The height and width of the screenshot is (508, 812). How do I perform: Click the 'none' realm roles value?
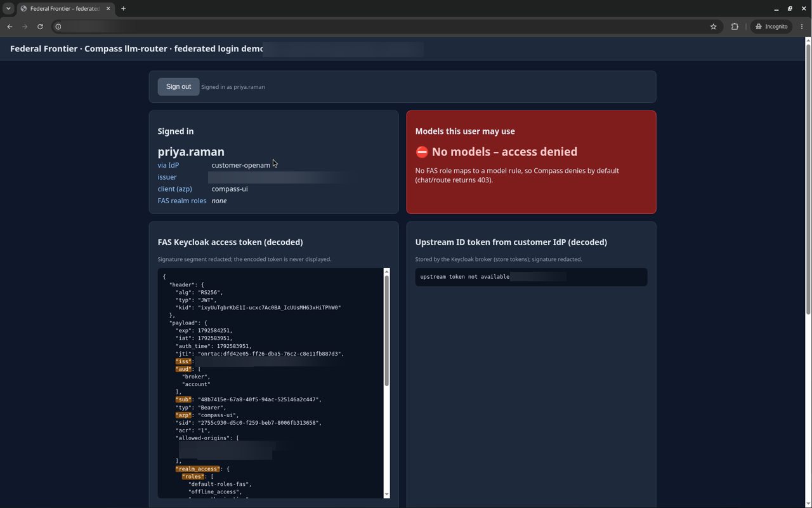pos(219,201)
